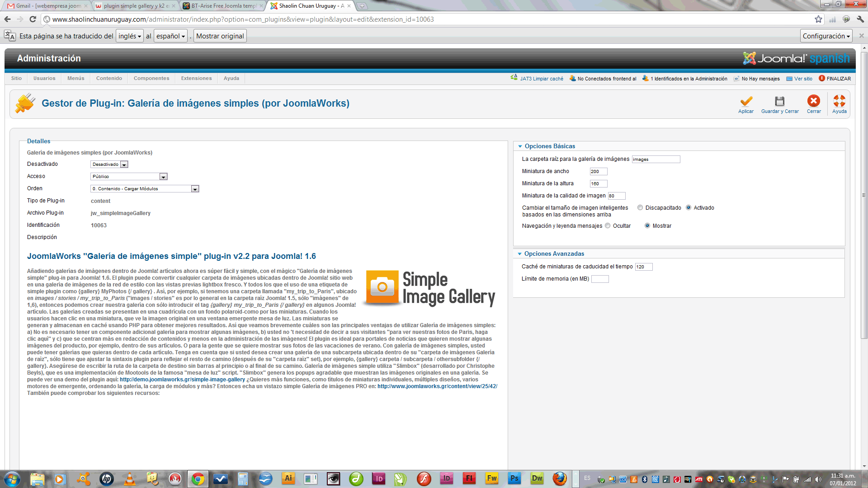Click the Mostrar original button
The image size is (868, 488).
(220, 36)
